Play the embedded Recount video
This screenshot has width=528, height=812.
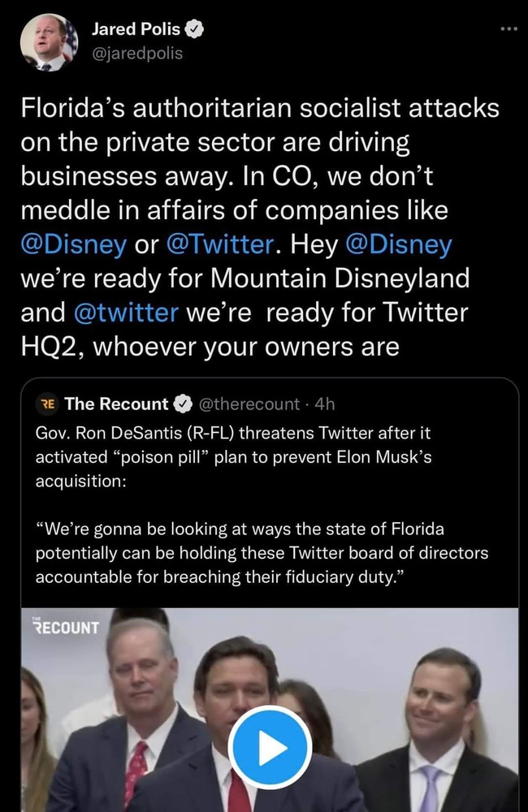click(x=270, y=747)
